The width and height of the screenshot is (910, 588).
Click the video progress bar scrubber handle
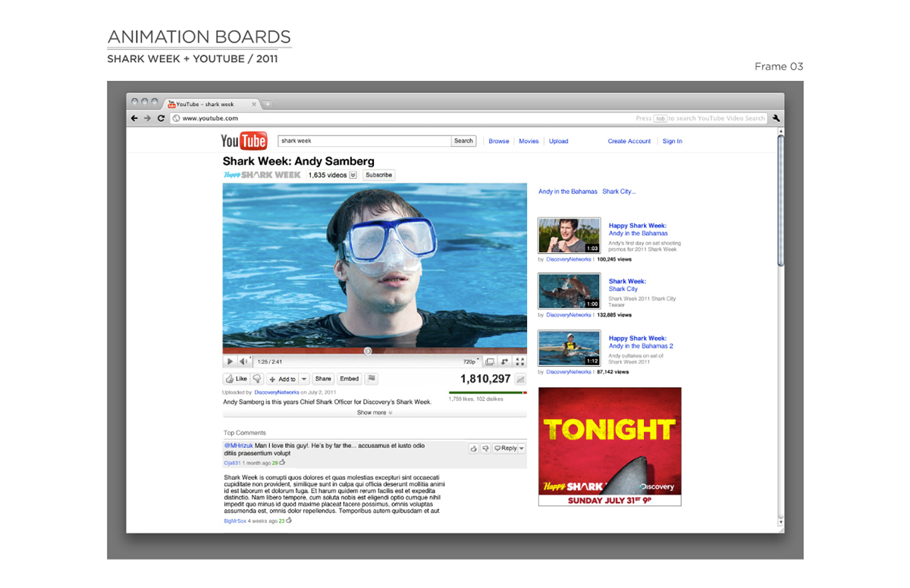pyautogui.click(x=367, y=351)
